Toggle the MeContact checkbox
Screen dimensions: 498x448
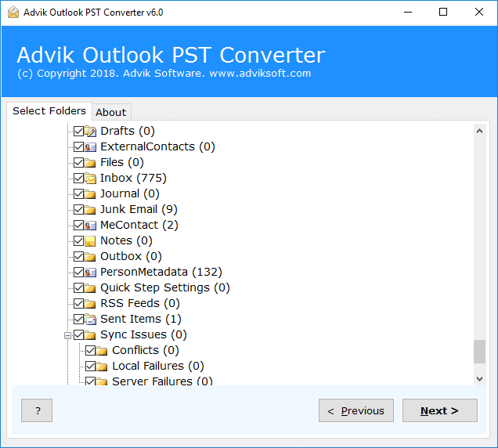coord(78,226)
